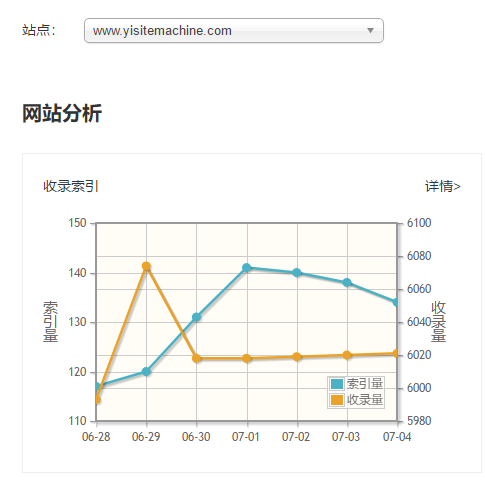Screen dimensions: 485x485
Task: Select the orange data point on 07-03
Action: [347, 355]
